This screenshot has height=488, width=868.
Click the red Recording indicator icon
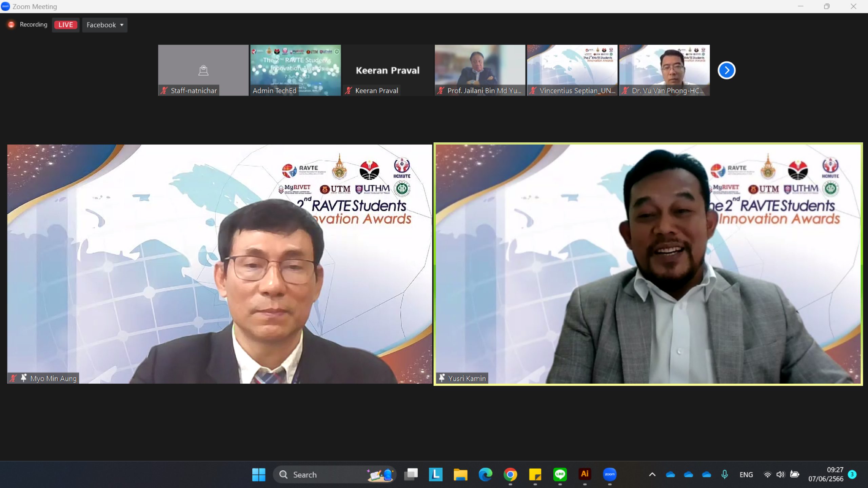tap(11, 24)
